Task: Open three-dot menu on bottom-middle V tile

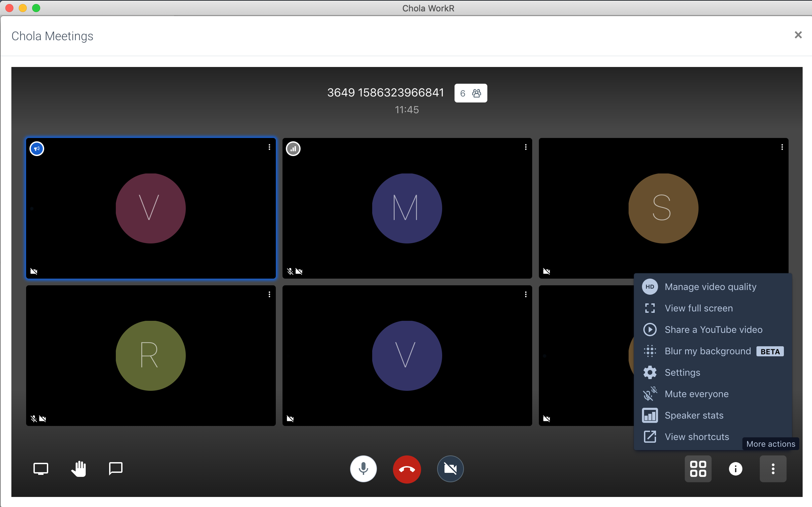Action: 525,294
